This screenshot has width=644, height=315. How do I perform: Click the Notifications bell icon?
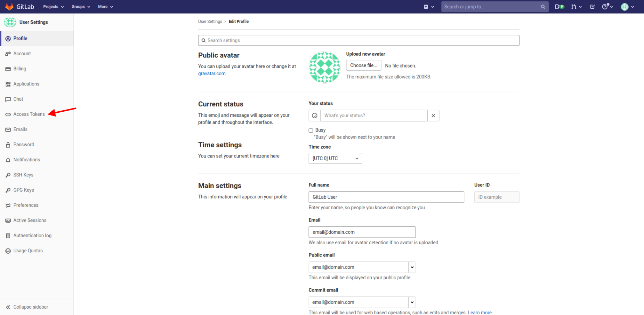[x=8, y=160]
